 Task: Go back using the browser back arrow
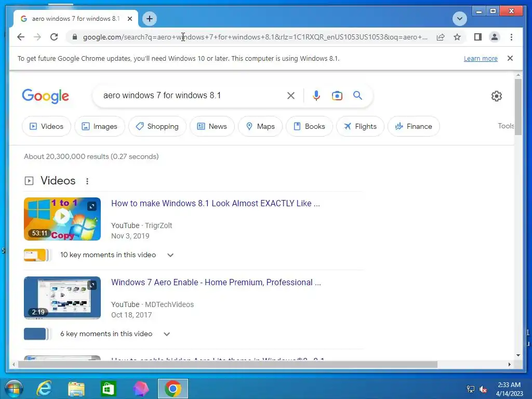coord(21,37)
